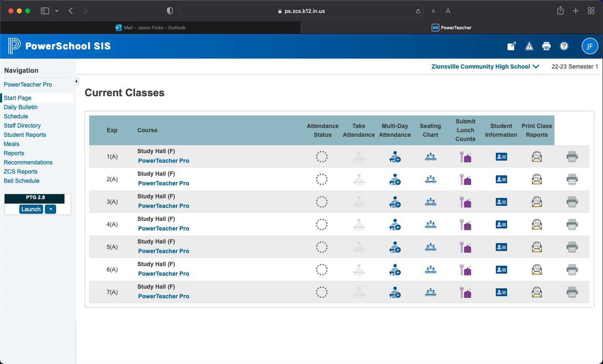Select the PowerTeacher browser tab
Screen dimensions: 603x364
[x=451, y=28]
